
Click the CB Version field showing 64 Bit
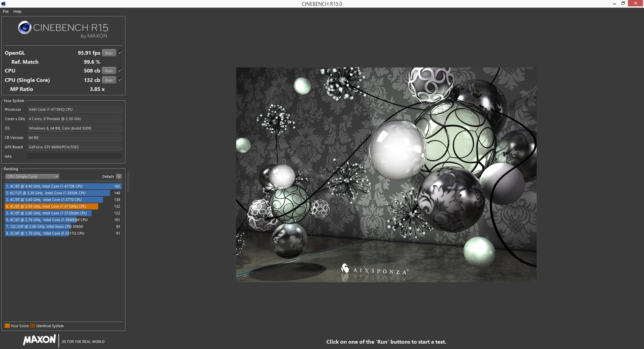click(x=74, y=138)
